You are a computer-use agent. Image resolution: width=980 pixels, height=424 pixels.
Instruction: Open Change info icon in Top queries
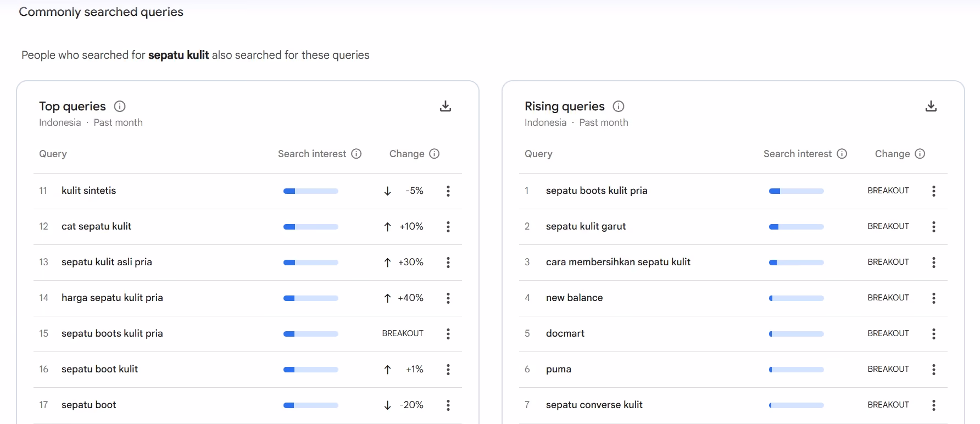pyautogui.click(x=435, y=154)
